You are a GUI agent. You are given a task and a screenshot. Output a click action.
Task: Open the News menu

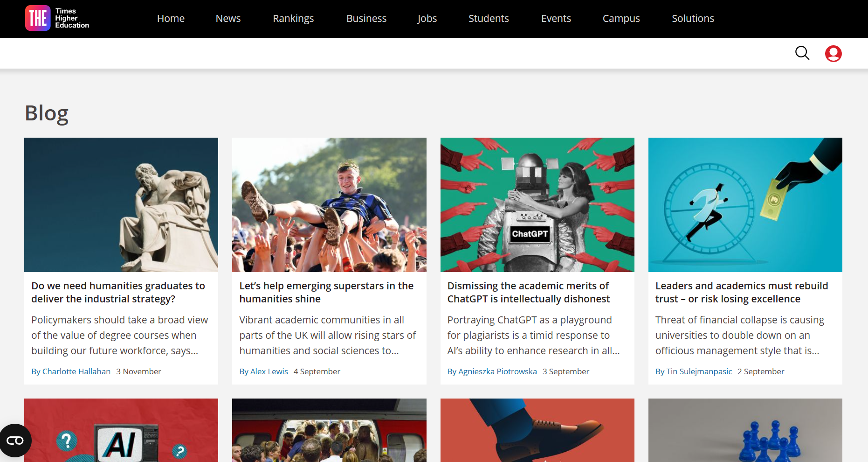click(x=228, y=19)
